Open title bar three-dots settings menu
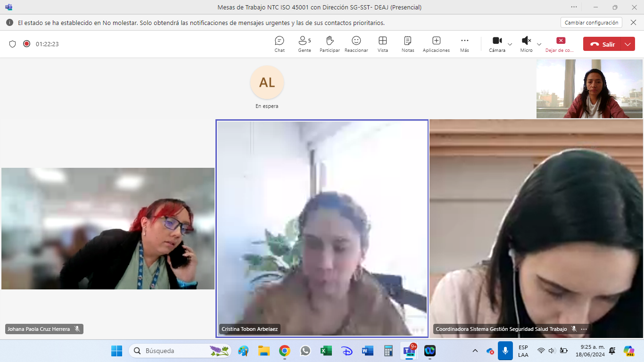644x362 pixels. tap(574, 7)
